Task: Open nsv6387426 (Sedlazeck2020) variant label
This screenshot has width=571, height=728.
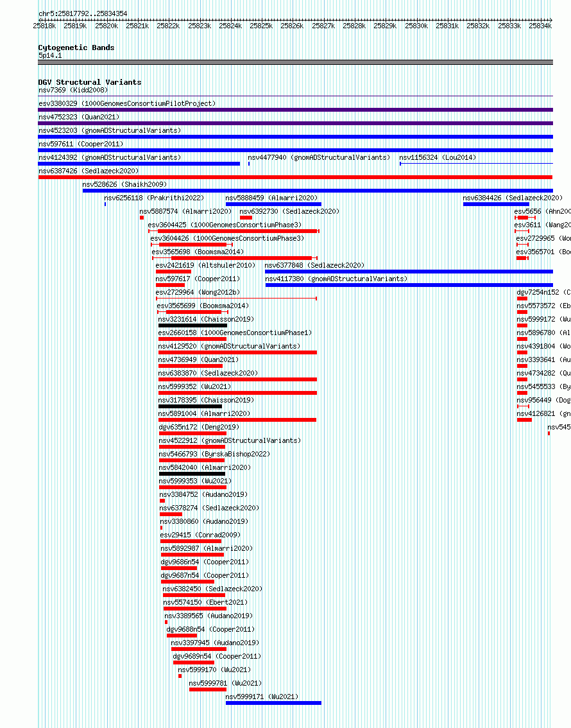Action: pyautogui.click(x=89, y=171)
